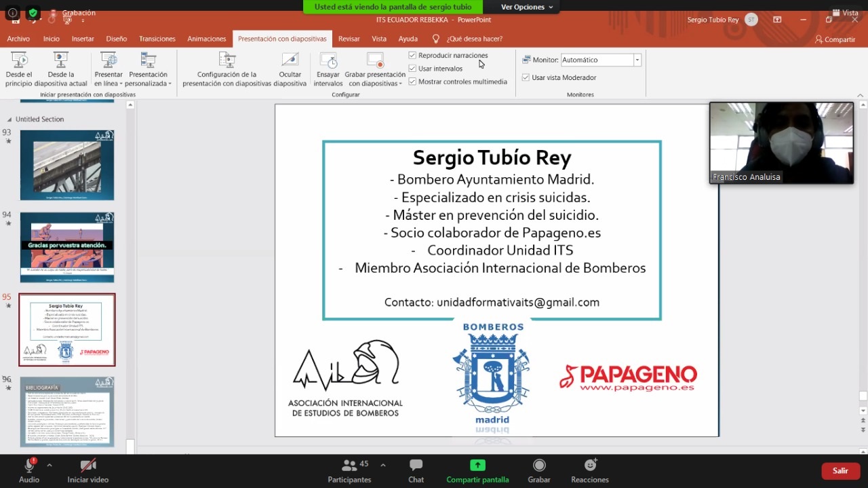
Task: Open Configuración de la presentación con diapositivas
Action: click(x=227, y=69)
